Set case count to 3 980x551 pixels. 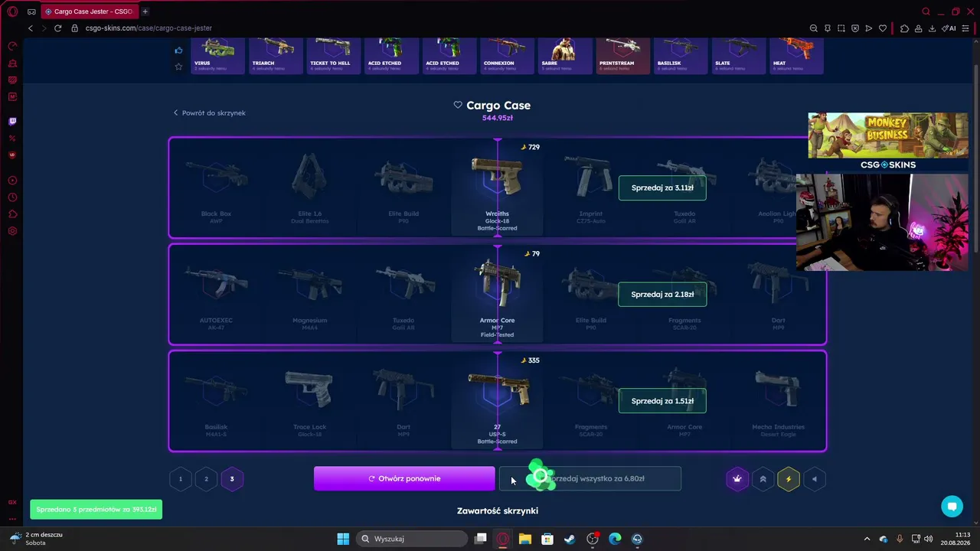(x=232, y=479)
